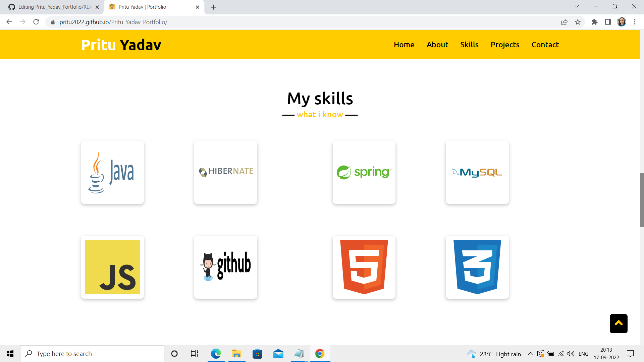
Task: Open the Mail app in taskbar
Action: tap(278, 354)
